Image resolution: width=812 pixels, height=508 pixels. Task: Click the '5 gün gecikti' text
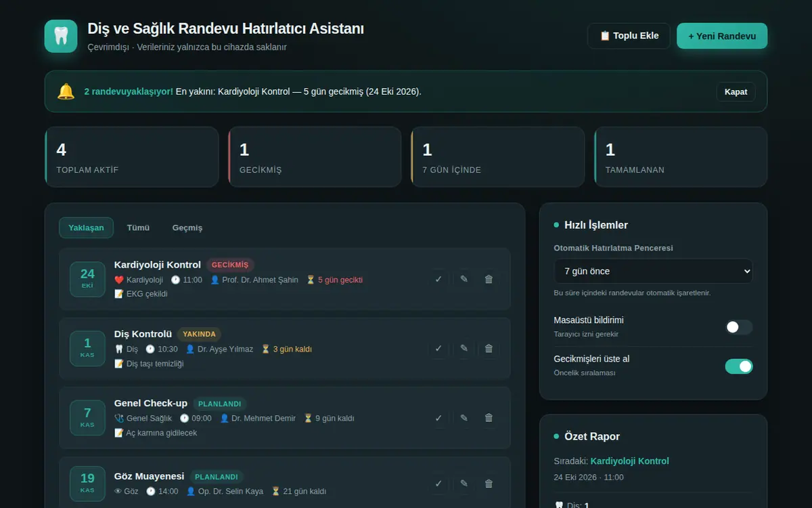click(x=340, y=280)
